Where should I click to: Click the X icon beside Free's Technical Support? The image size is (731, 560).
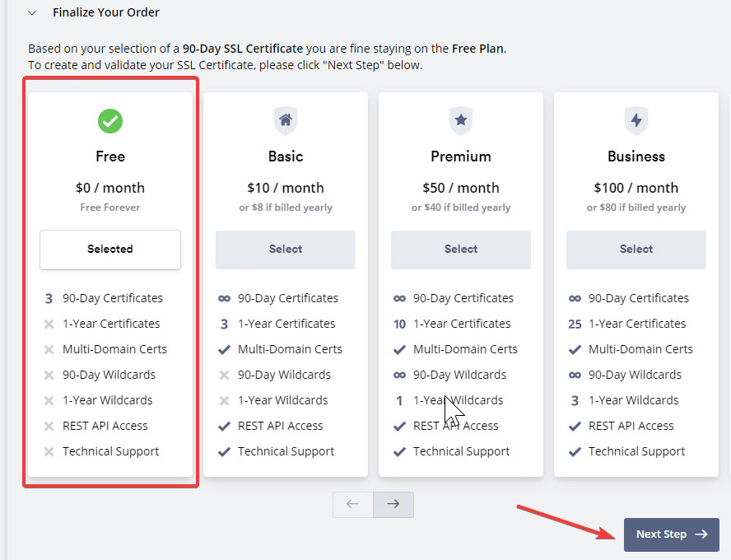(47, 451)
